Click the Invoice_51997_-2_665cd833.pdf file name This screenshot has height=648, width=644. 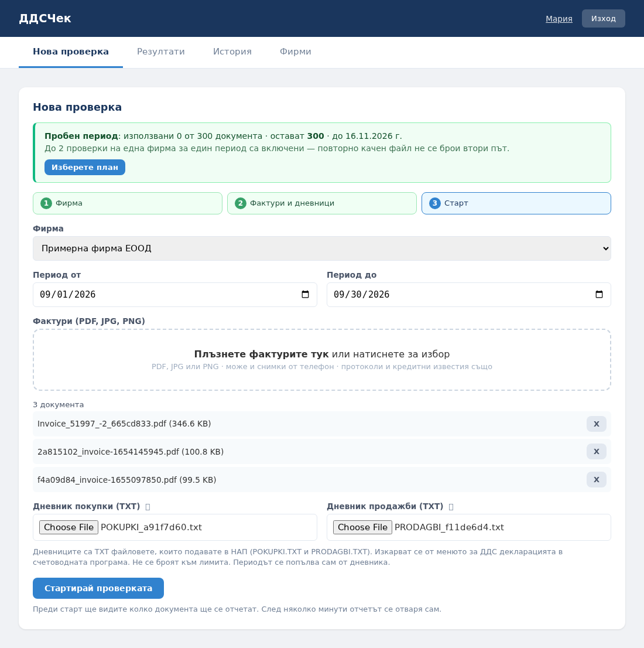tap(124, 424)
